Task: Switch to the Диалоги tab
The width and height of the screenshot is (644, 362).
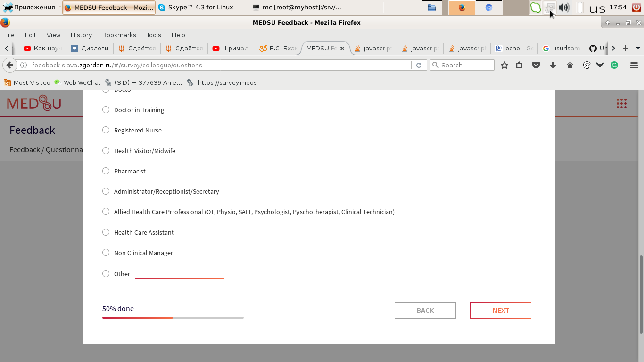Action: pos(90,48)
